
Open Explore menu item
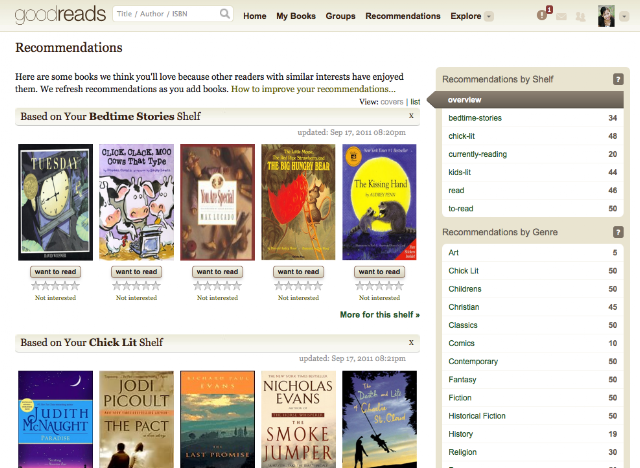tap(466, 16)
